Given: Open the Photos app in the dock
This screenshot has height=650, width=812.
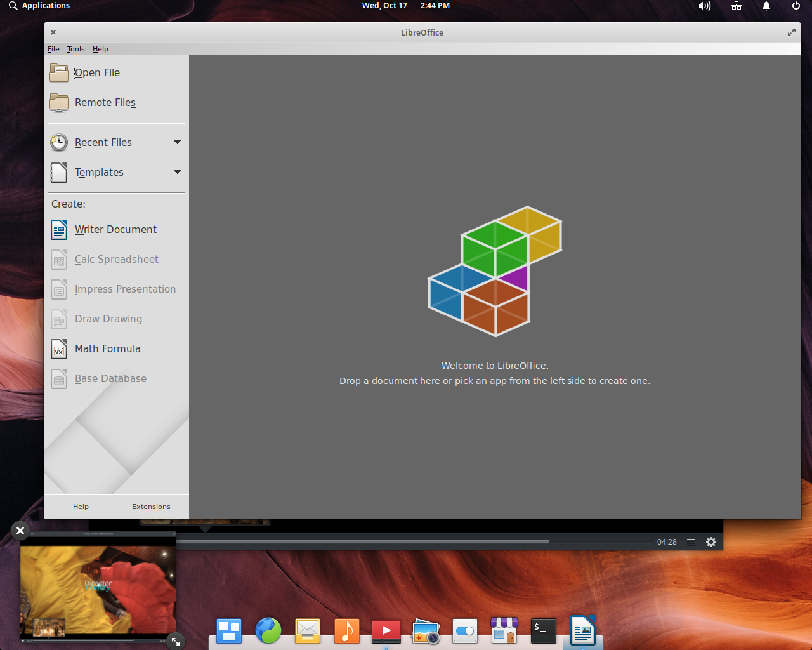Looking at the screenshot, I should tap(426, 631).
